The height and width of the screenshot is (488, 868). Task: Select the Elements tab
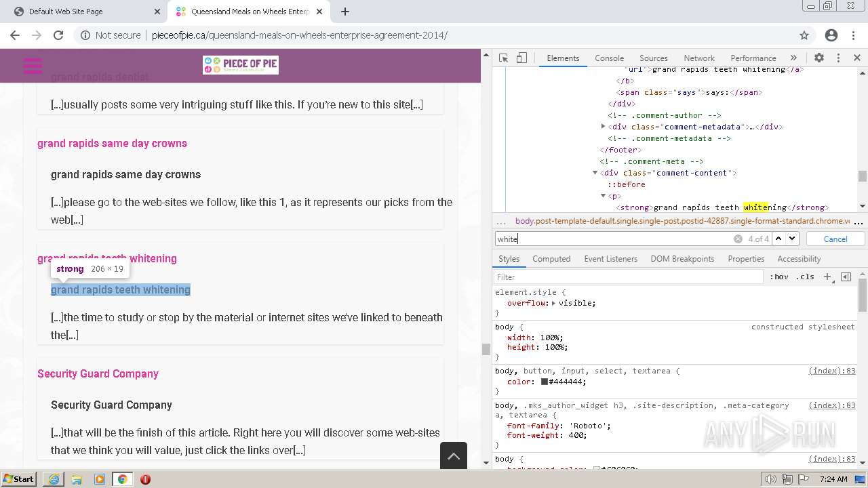point(563,58)
